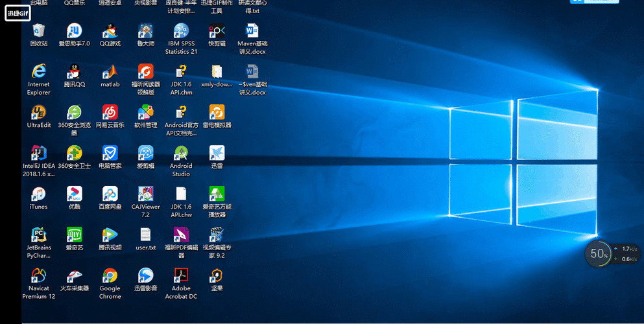The image size is (644, 324).
Task: Open 视频编辑专家 9.2 shortcut
Action: tap(217, 235)
